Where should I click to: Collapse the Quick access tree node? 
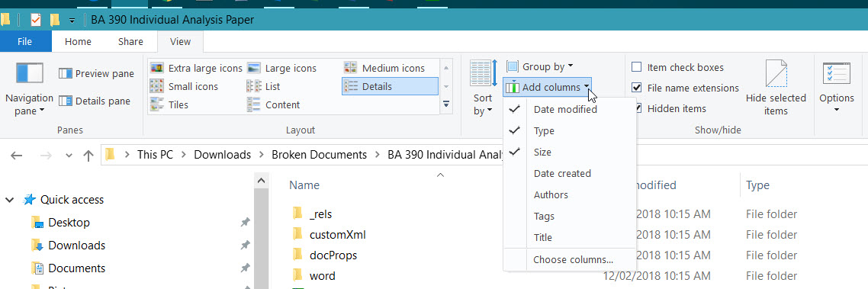pyautogui.click(x=9, y=200)
